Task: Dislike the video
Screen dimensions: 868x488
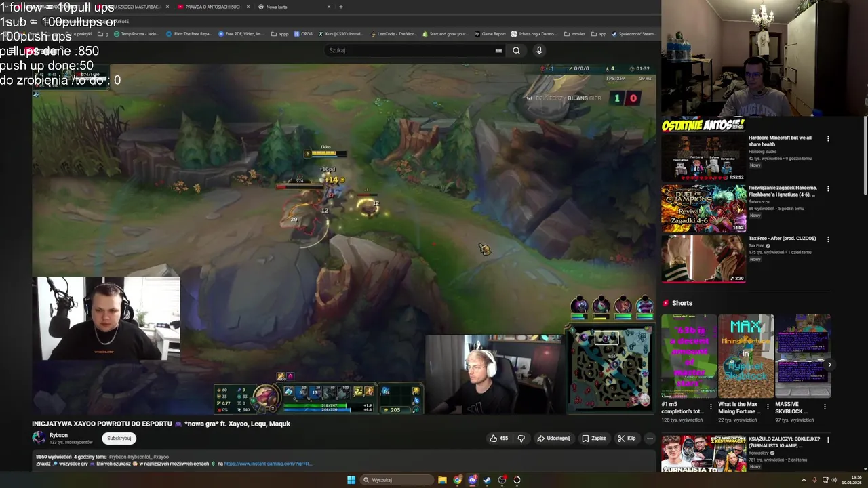Action: 521,439
